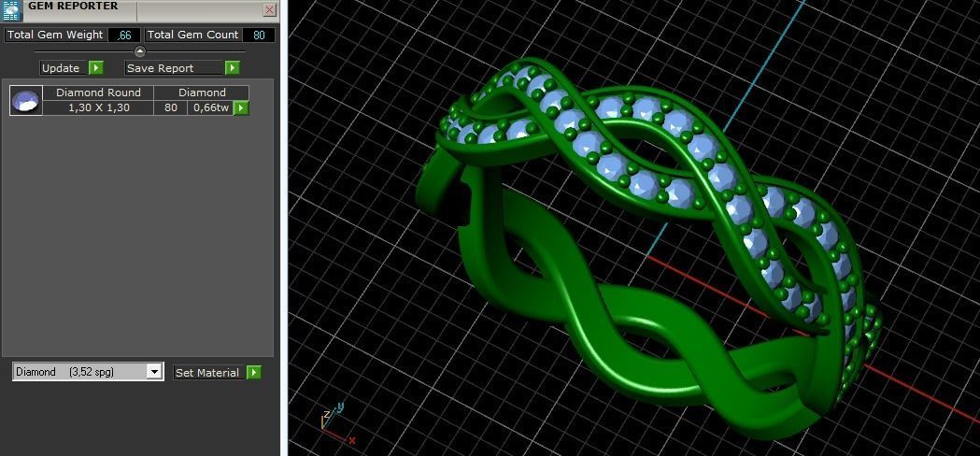
Task: Click the Diamond Round cell
Action: [x=98, y=93]
